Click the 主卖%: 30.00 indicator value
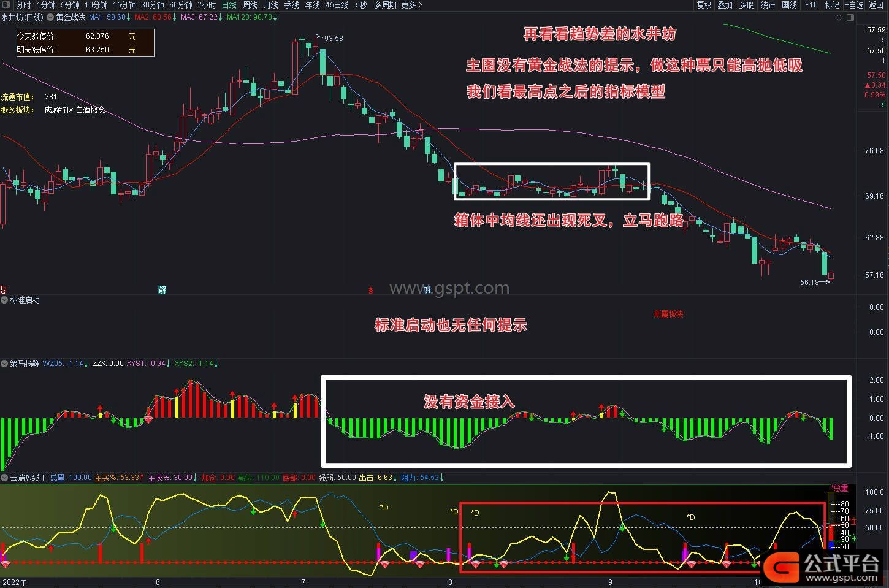The height and width of the screenshot is (588, 889). point(173,478)
